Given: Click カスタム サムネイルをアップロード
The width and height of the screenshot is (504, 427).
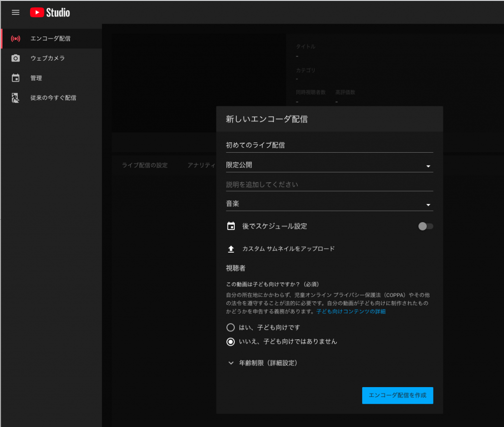Looking at the screenshot, I should coord(288,249).
